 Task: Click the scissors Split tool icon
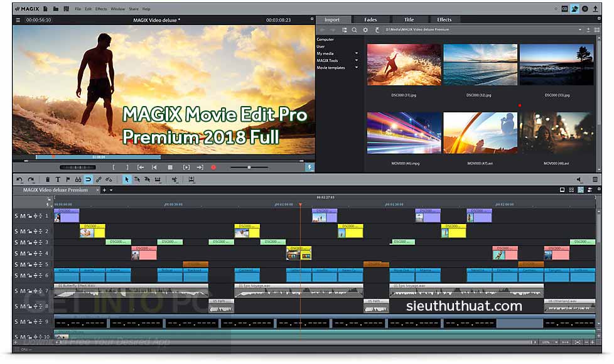[175, 179]
